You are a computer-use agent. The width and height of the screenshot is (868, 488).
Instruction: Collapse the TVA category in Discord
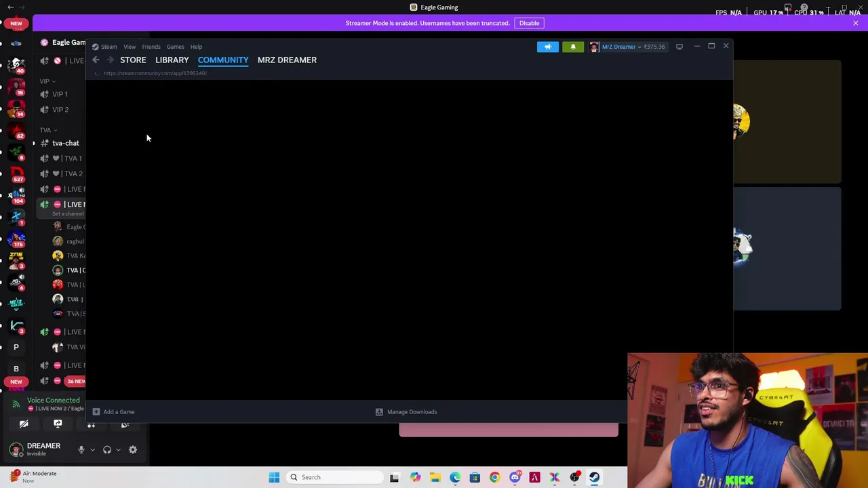pyautogui.click(x=48, y=130)
